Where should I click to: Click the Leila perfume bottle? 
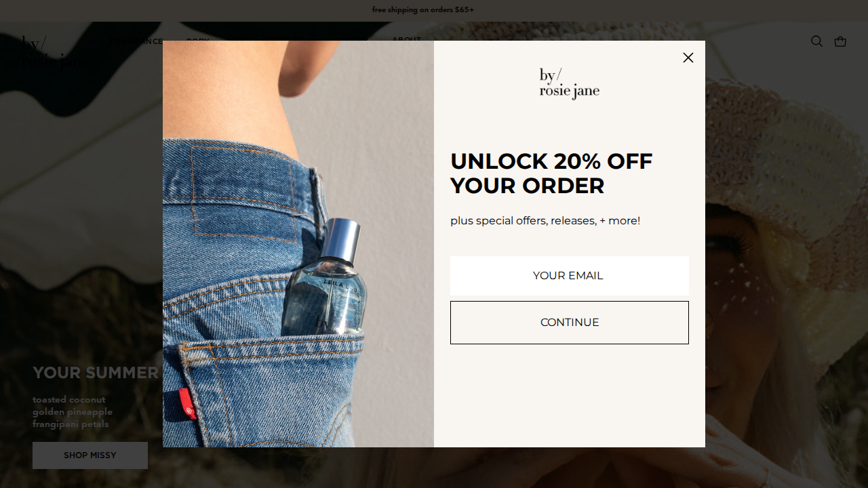pos(323,278)
